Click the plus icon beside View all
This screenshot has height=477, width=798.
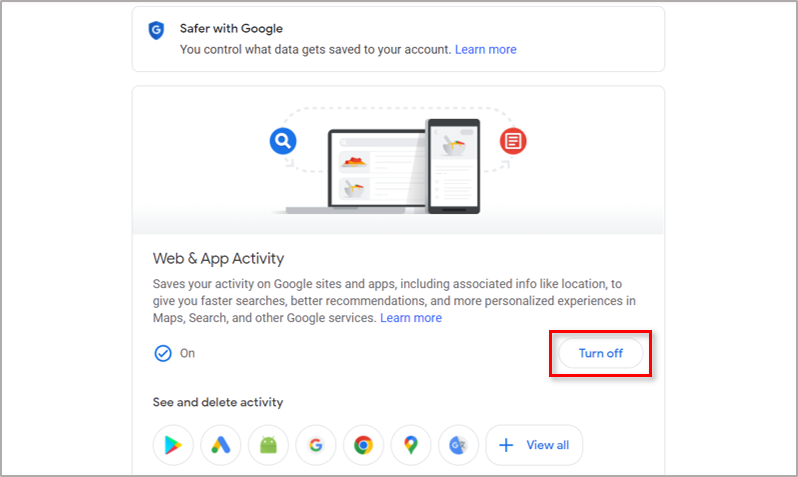tap(506, 445)
